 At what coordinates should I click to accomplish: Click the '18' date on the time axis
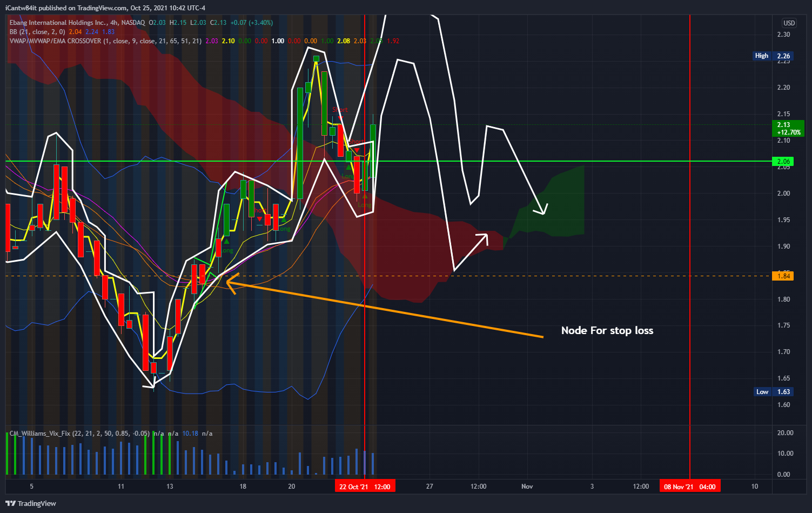[x=243, y=487]
